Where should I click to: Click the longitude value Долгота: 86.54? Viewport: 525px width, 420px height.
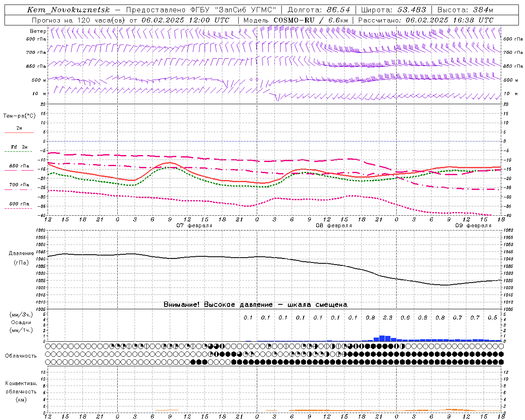pyautogui.click(x=319, y=10)
